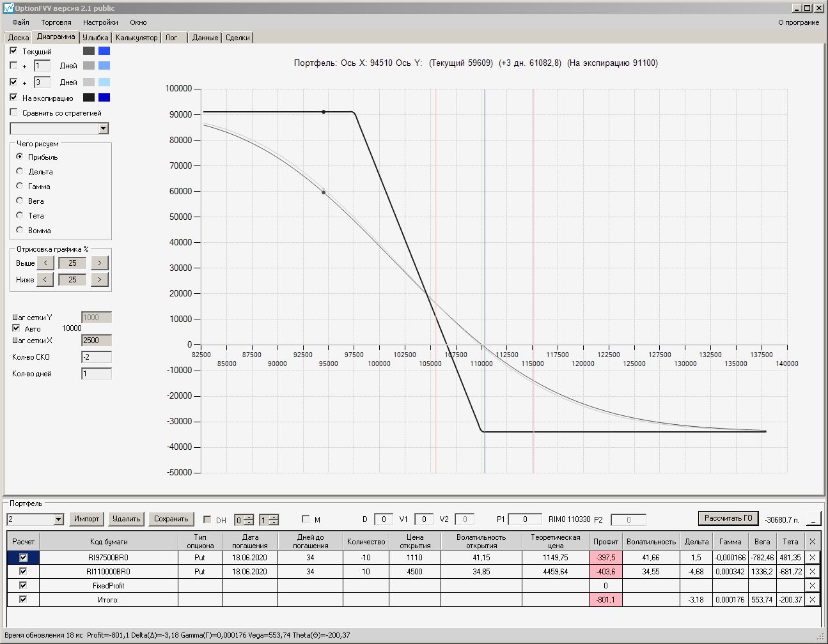
Task: Enable the M checkbox in the portfolio bar
Action: [306, 519]
